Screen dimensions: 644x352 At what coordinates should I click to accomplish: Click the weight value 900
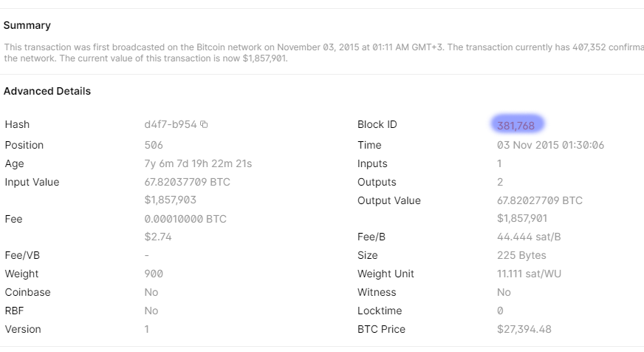tap(154, 274)
